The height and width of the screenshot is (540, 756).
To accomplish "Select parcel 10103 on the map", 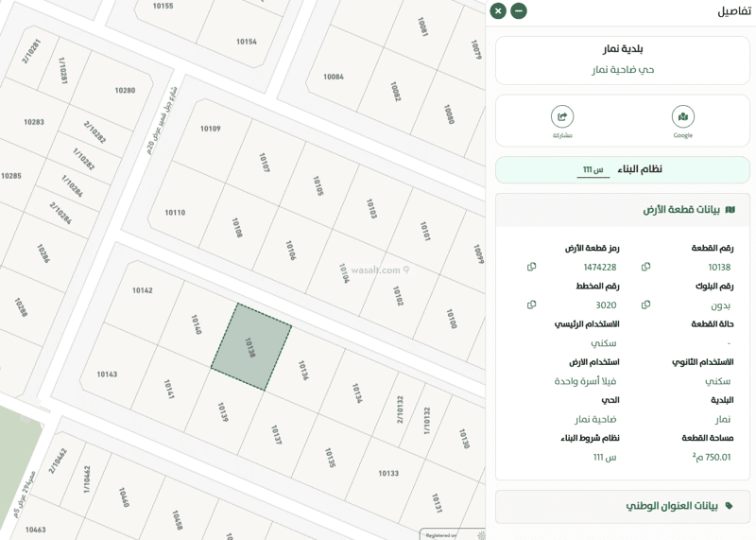I will (371, 208).
